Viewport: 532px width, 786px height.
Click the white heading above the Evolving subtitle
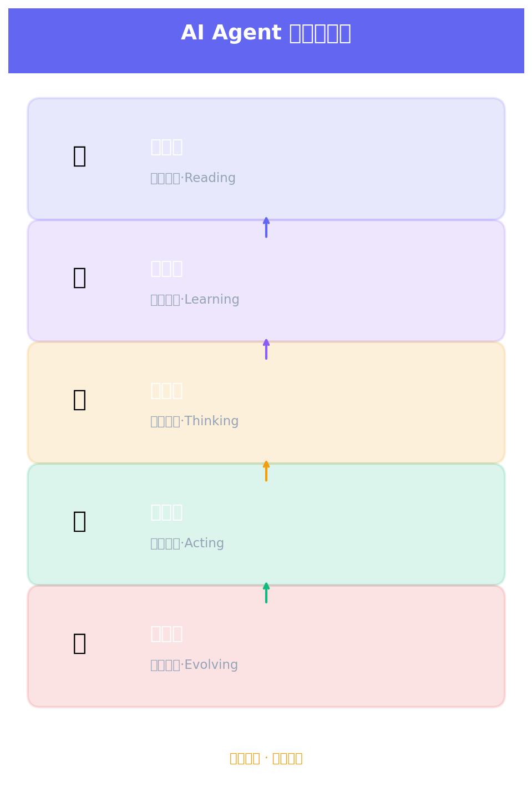166,634
